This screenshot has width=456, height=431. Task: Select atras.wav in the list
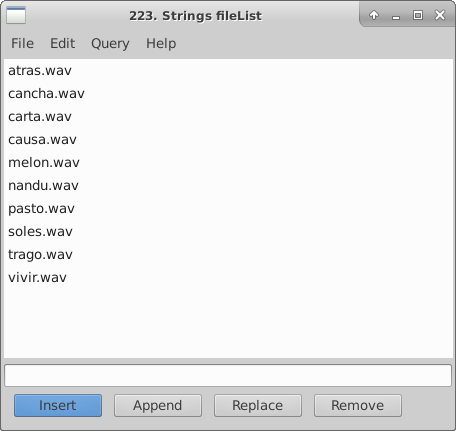pos(228,70)
